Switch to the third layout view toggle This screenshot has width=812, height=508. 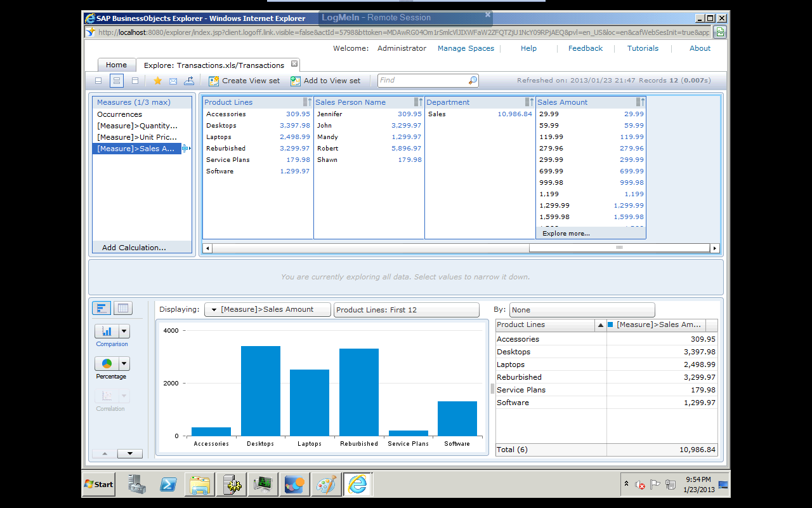[x=135, y=81]
